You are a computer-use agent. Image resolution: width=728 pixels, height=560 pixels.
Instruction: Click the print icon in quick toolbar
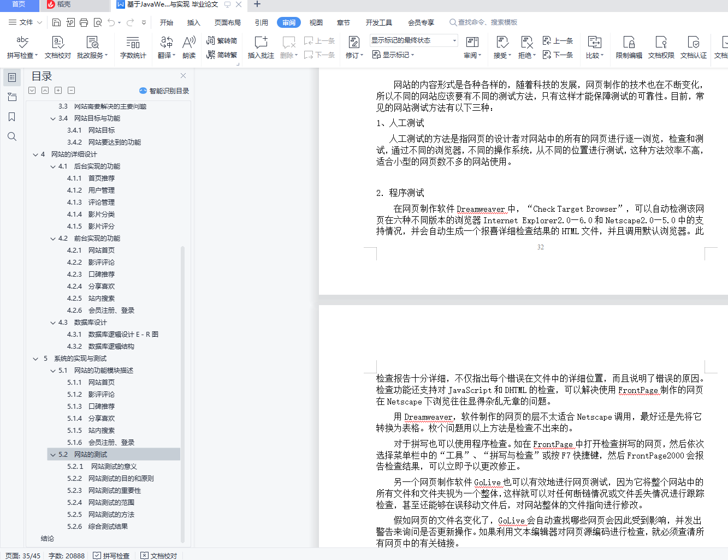pos(84,22)
